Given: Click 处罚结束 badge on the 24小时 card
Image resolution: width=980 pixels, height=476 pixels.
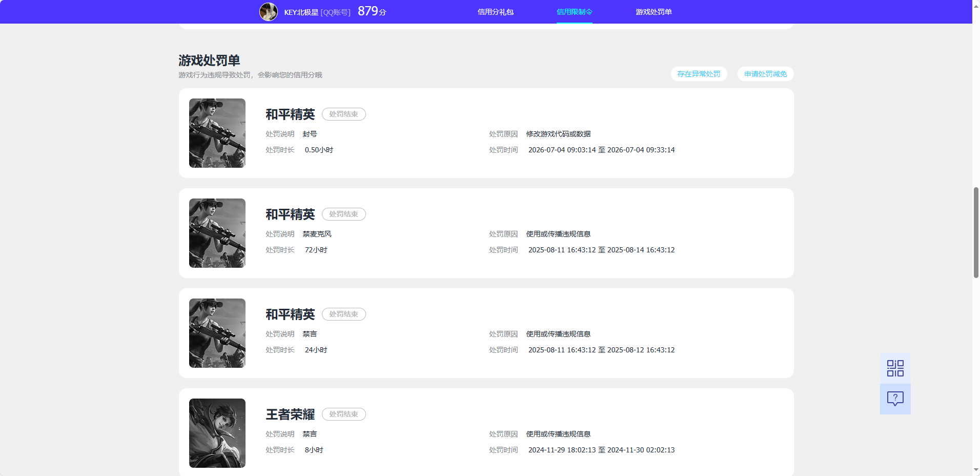Looking at the screenshot, I should [x=343, y=314].
